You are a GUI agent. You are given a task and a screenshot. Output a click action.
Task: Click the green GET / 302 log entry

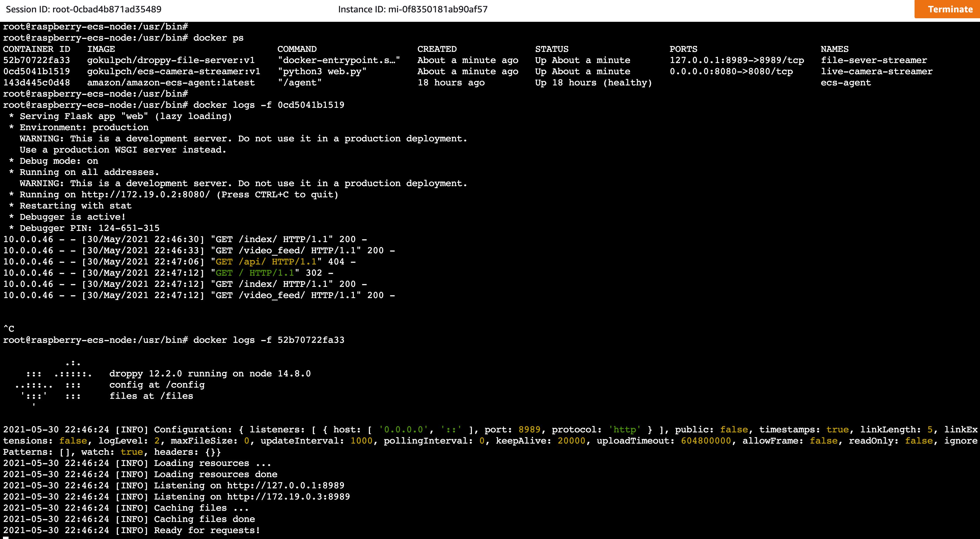tap(255, 273)
